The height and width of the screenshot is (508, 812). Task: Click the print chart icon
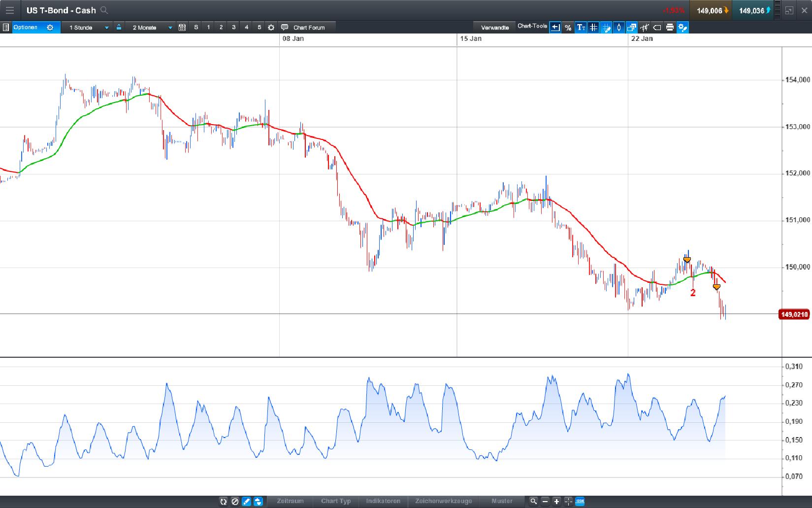pyautogui.click(x=670, y=28)
